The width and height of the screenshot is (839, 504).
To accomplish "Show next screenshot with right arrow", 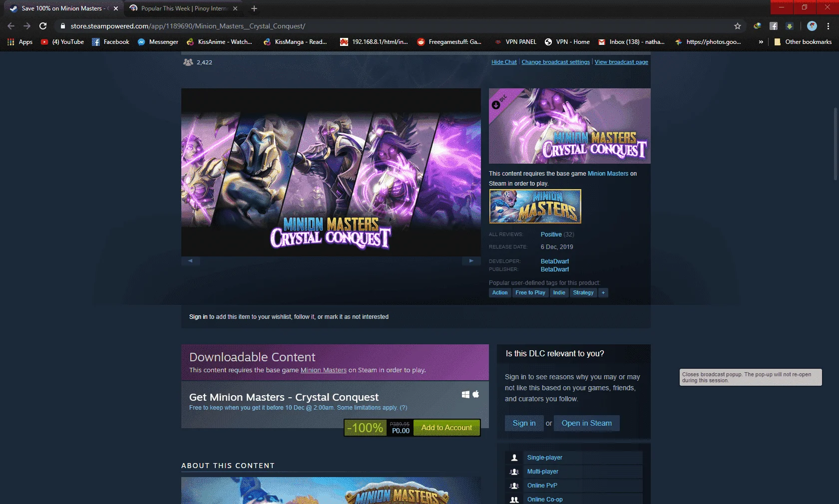I will [471, 260].
